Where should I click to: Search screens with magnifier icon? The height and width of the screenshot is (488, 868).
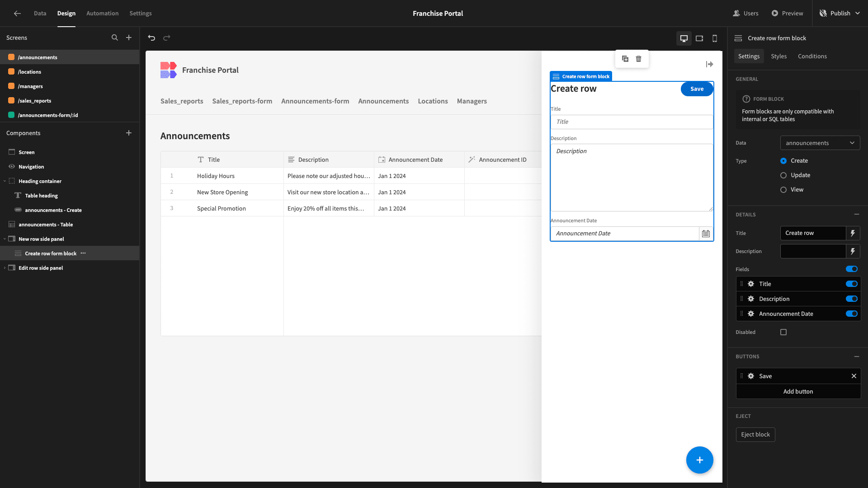coord(115,38)
